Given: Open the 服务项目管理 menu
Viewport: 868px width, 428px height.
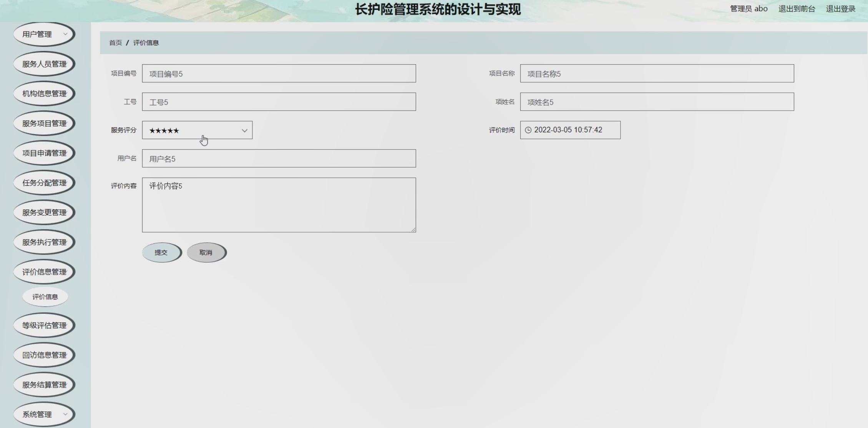Looking at the screenshot, I should click(x=44, y=123).
